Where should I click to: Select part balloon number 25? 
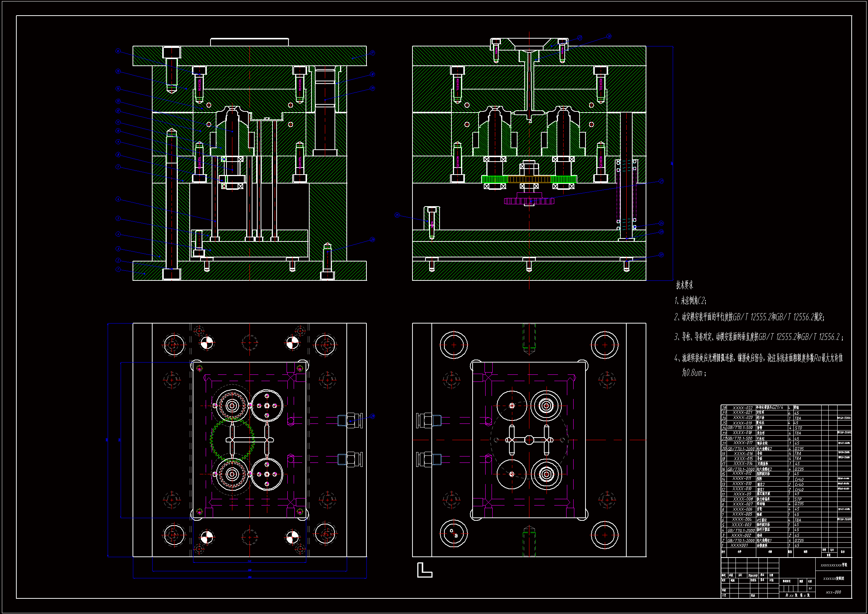coord(397,215)
